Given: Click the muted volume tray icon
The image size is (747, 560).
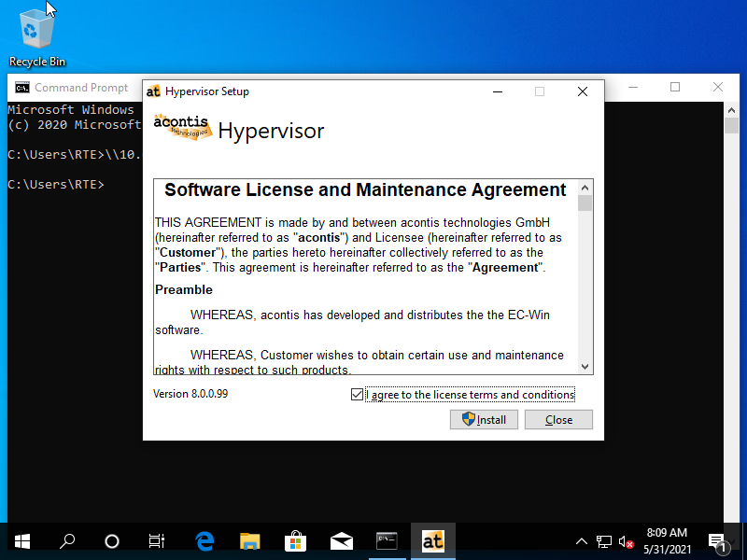Looking at the screenshot, I should click(x=627, y=541).
